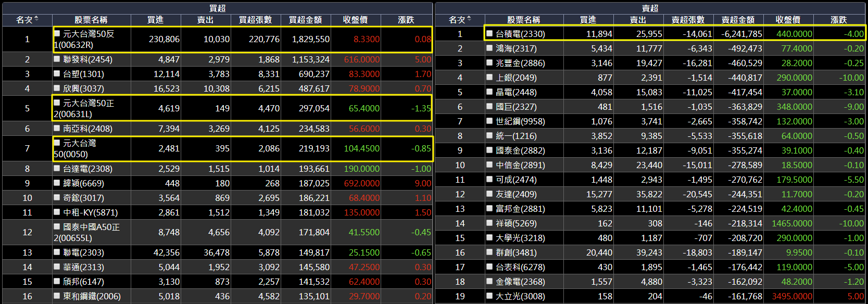Tick the checkbox for 聯發科(2454)
This screenshot has height=304, width=868.
click(x=57, y=59)
